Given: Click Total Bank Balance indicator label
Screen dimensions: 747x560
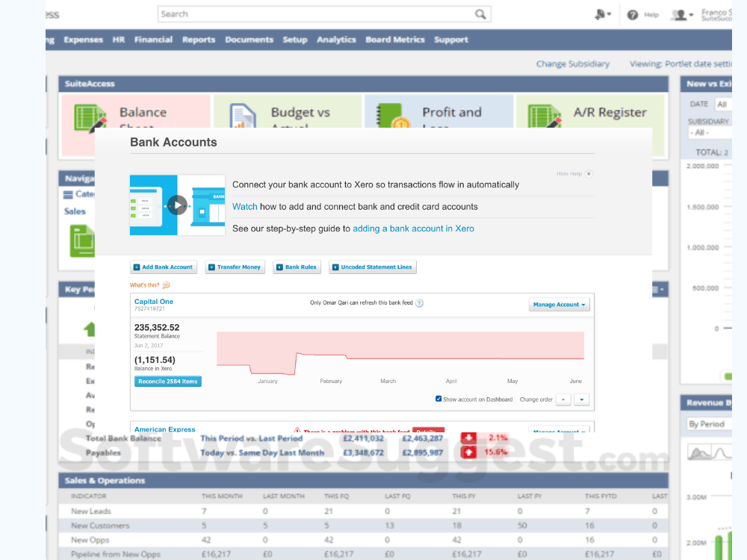Looking at the screenshot, I should coord(123,438).
